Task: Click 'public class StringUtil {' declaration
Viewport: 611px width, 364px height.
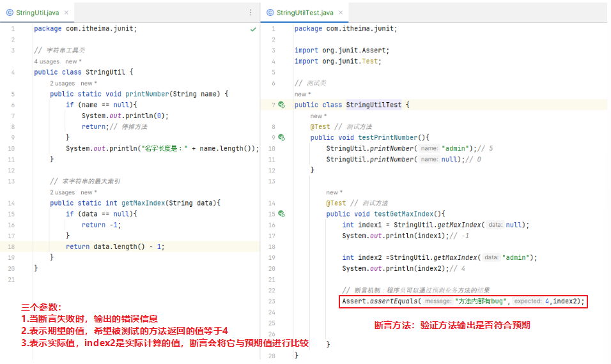Action: point(83,72)
